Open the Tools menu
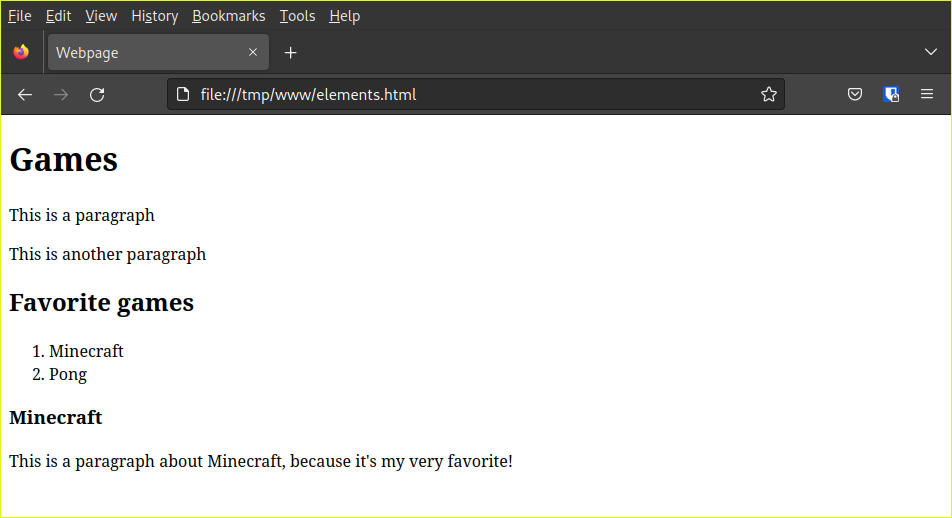 (x=297, y=16)
